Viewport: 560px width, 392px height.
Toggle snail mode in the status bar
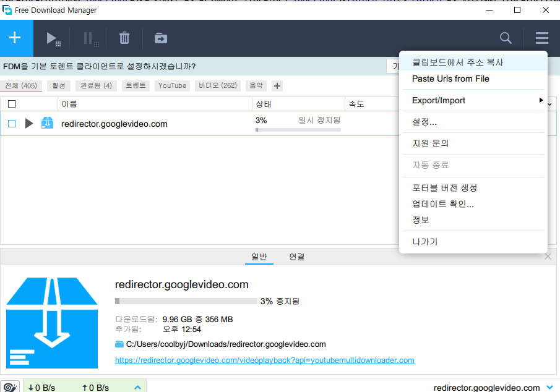(11, 386)
